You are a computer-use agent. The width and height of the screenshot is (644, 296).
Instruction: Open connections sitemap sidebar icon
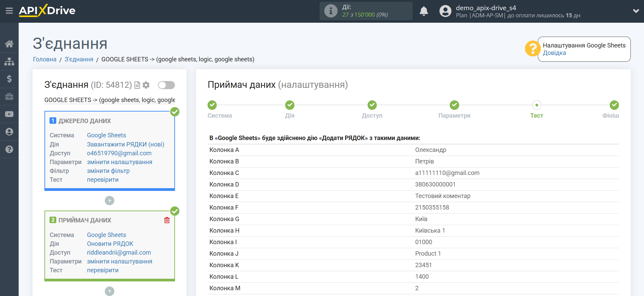tap(9, 61)
